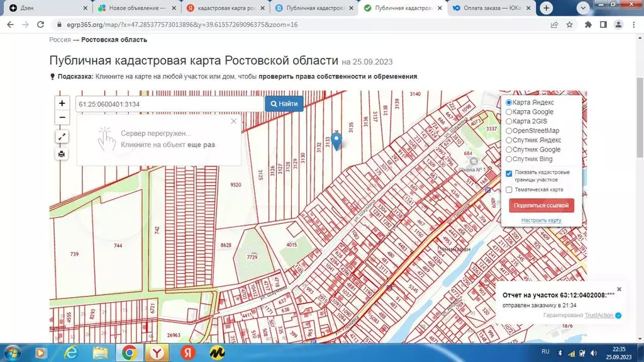Dismiss the report notification popup

pos(619,289)
